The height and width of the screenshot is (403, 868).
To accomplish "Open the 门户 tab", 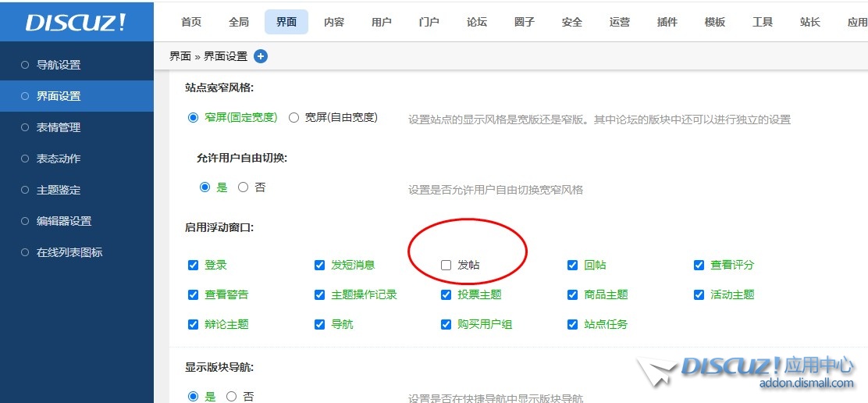I will point(429,22).
